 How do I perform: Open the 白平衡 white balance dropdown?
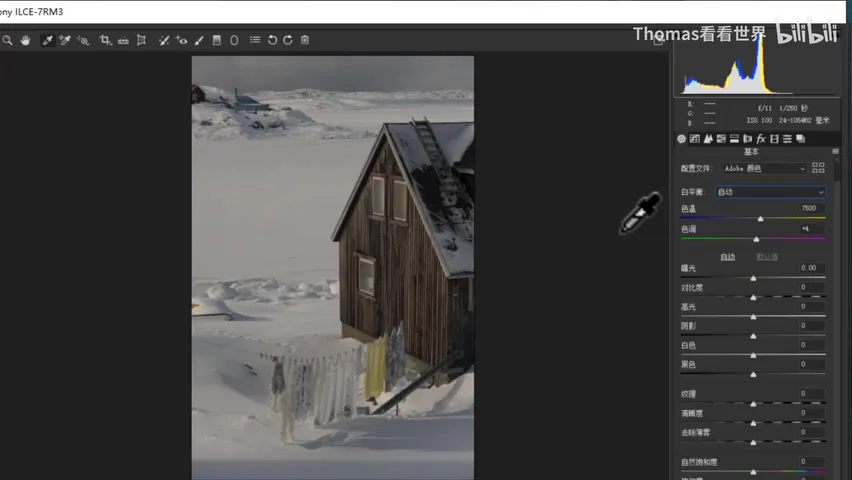(x=770, y=192)
